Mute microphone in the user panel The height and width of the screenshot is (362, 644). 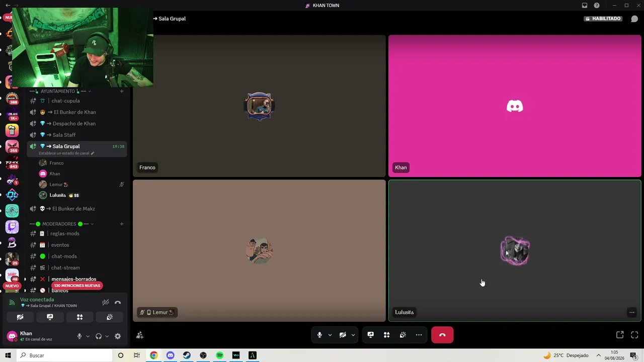(79, 336)
